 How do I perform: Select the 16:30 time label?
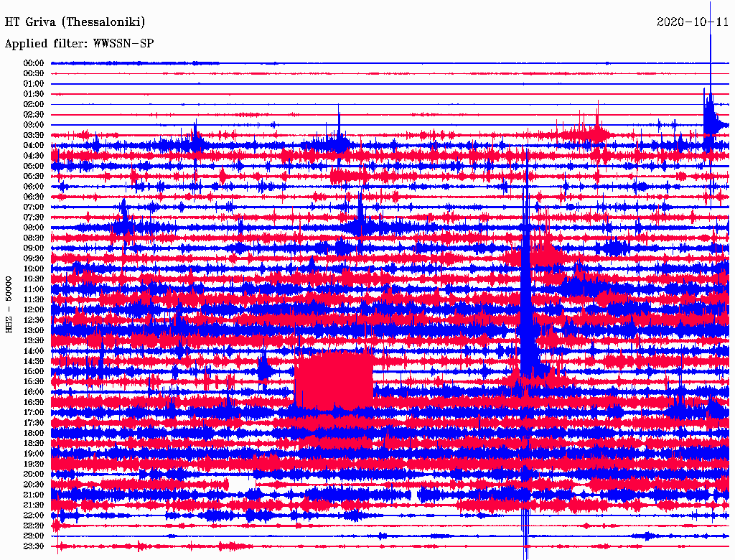click(34, 403)
